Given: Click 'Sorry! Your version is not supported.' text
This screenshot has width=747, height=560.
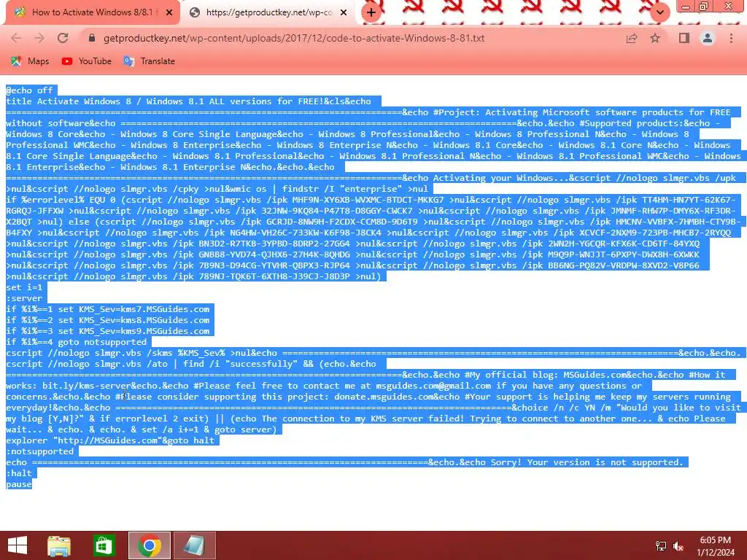Looking at the screenshot, I should click(x=587, y=462).
